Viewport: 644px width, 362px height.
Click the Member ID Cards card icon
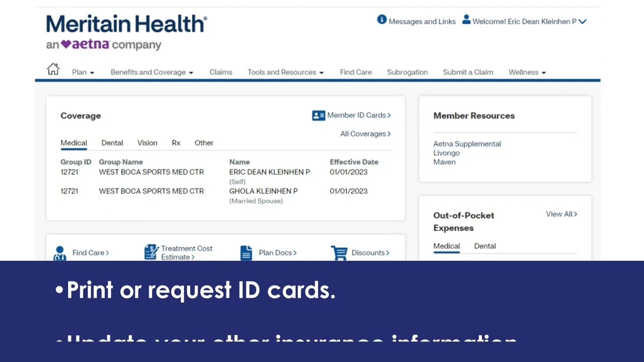pyautogui.click(x=318, y=116)
